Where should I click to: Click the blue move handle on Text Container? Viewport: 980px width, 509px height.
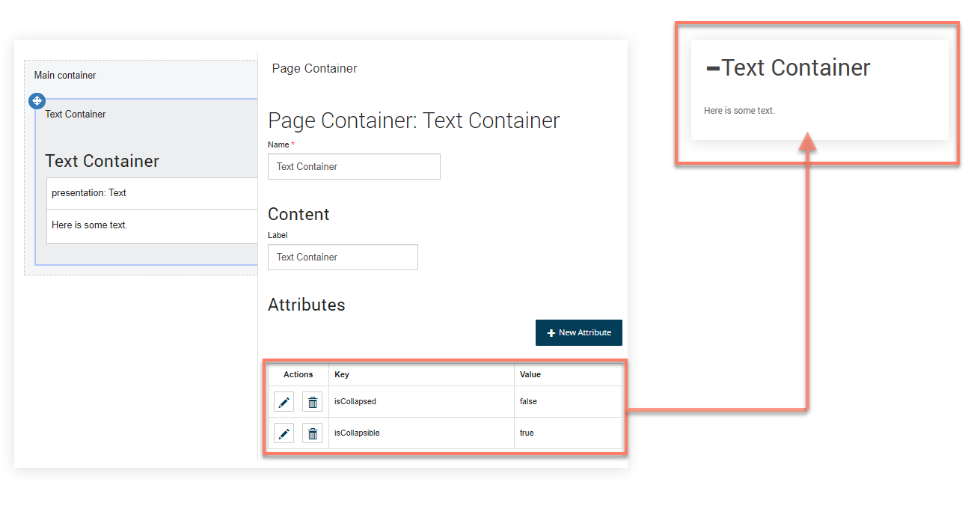pyautogui.click(x=37, y=101)
